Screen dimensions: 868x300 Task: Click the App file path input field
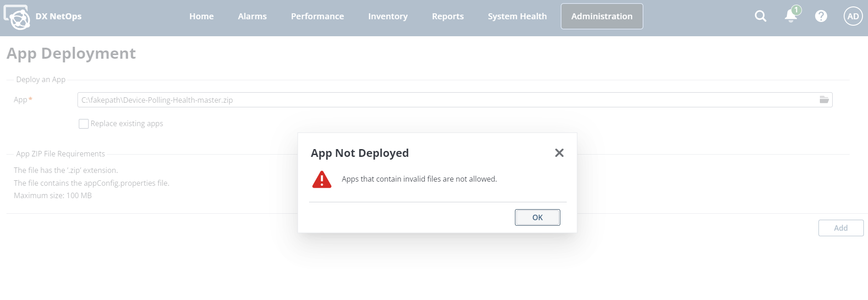coord(445,100)
